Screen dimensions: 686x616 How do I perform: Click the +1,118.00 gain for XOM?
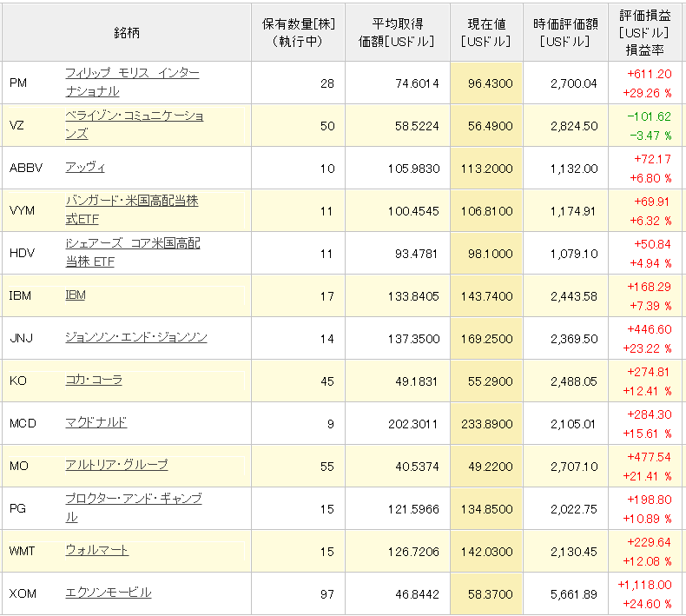pos(644,585)
